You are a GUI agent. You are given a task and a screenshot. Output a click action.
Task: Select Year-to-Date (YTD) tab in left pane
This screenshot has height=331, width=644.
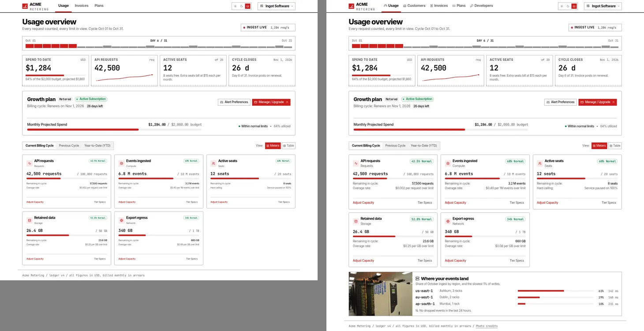coord(97,145)
